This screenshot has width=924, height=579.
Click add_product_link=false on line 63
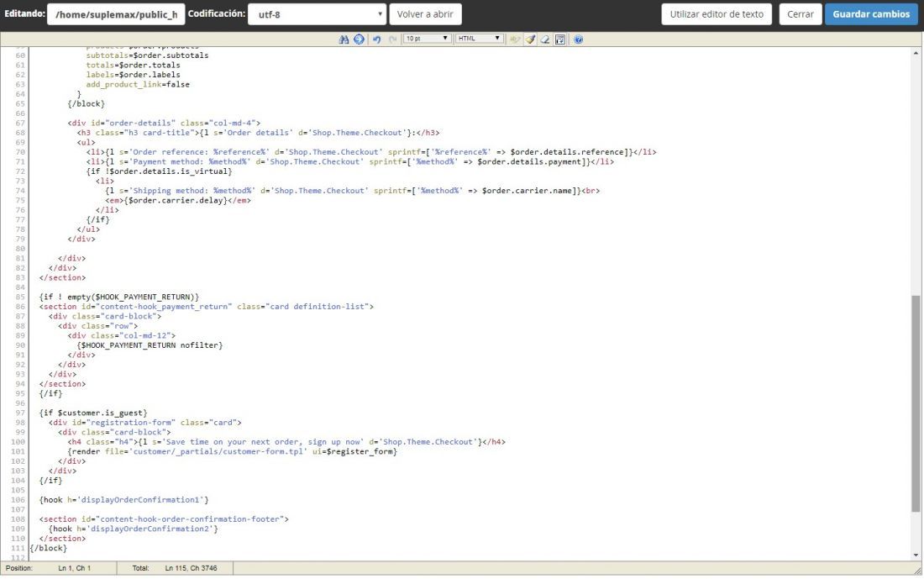(138, 84)
